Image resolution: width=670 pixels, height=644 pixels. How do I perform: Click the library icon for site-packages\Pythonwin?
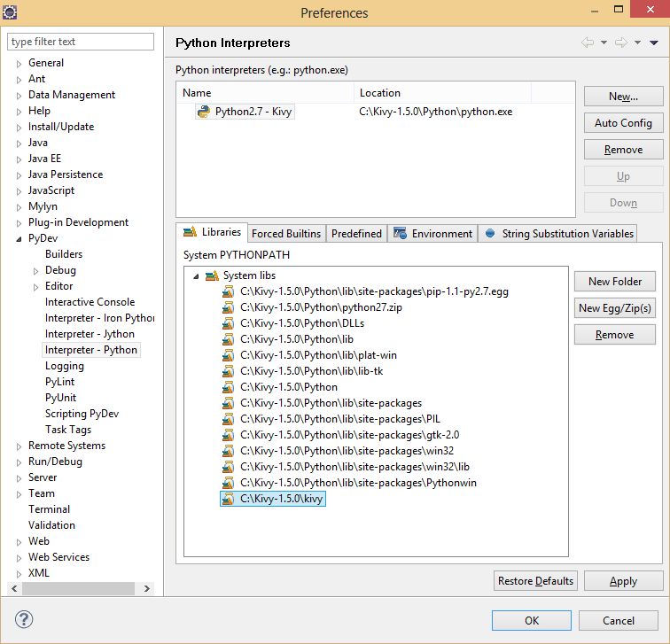click(228, 483)
